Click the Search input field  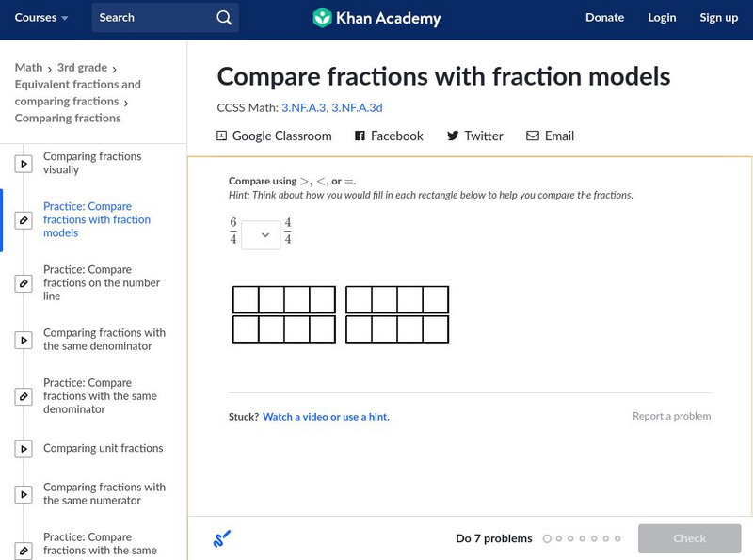[x=151, y=18]
